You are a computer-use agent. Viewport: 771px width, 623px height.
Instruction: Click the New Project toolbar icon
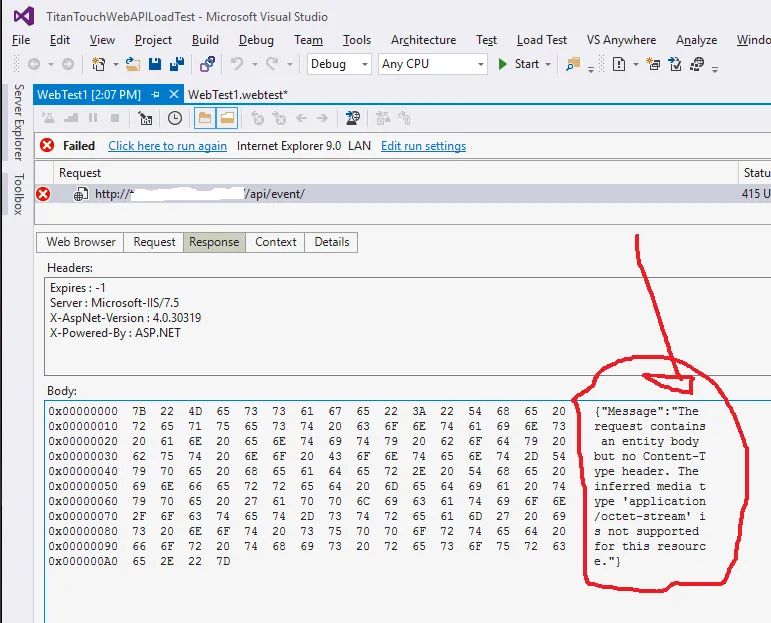click(98, 64)
